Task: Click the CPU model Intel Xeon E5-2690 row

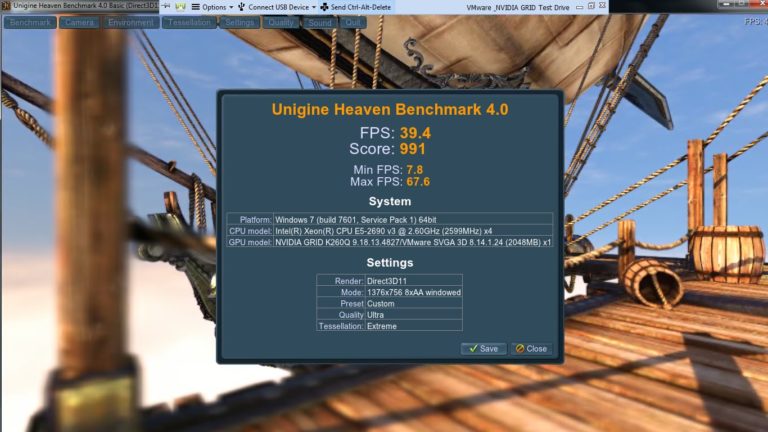Action: pyautogui.click(x=389, y=231)
